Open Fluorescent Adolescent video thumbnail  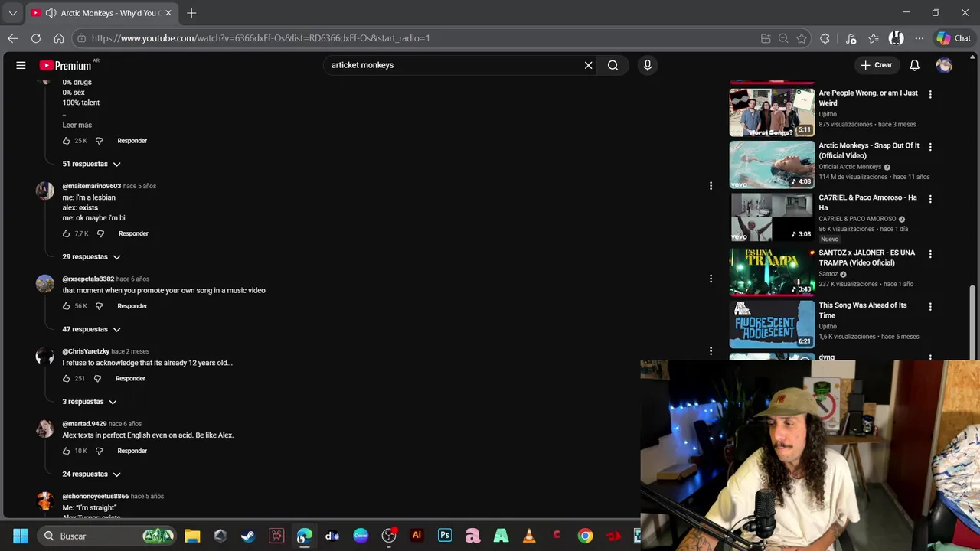click(x=772, y=324)
